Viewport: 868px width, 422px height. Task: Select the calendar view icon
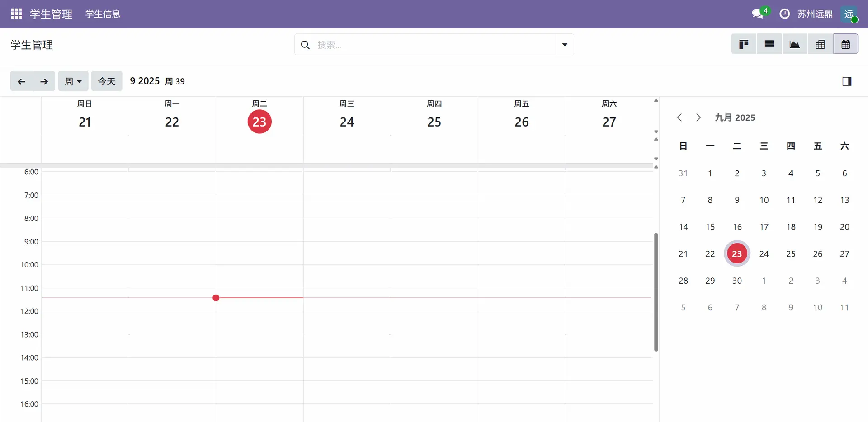coord(845,44)
